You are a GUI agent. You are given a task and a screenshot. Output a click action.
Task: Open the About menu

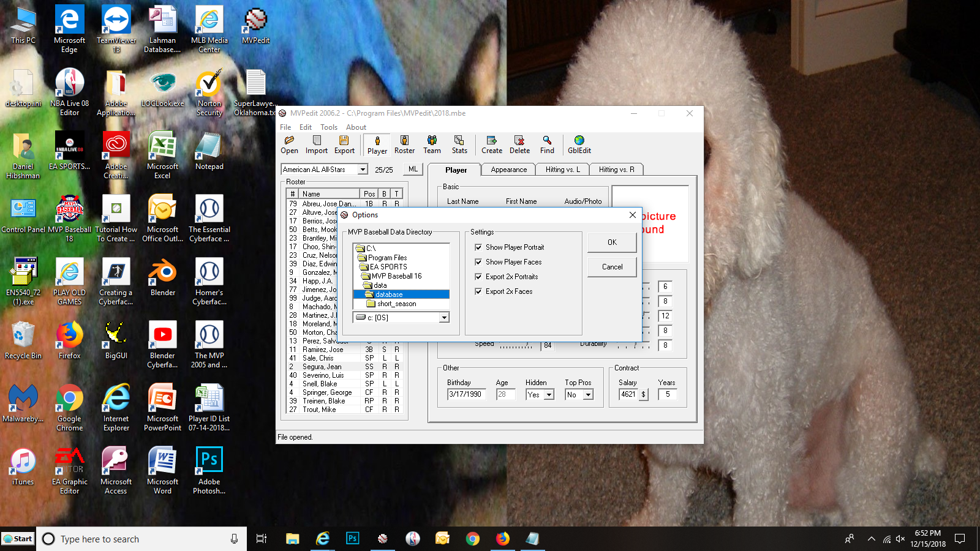356,127
